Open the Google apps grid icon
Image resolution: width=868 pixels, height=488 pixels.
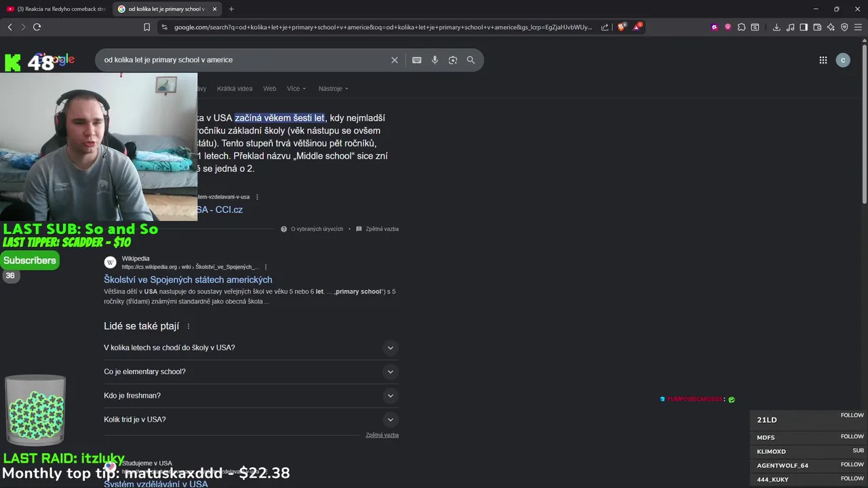pyautogui.click(x=823, y=60)
